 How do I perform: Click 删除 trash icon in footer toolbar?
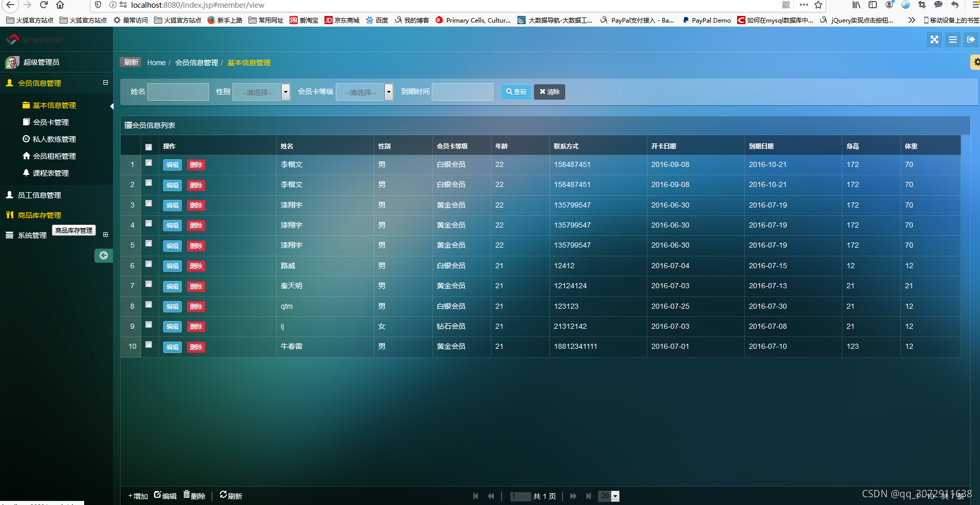click(x=195, y=496)
